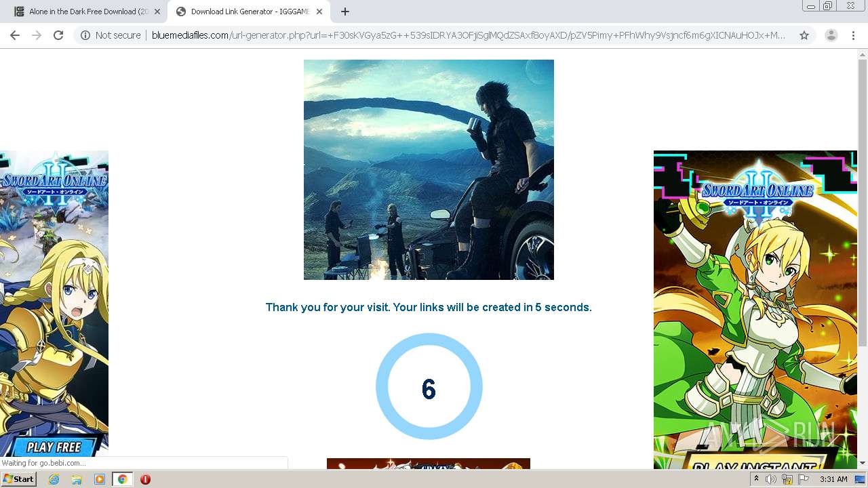
Task: Close the Alone in the Dark tab
Action: click(157, 12)
